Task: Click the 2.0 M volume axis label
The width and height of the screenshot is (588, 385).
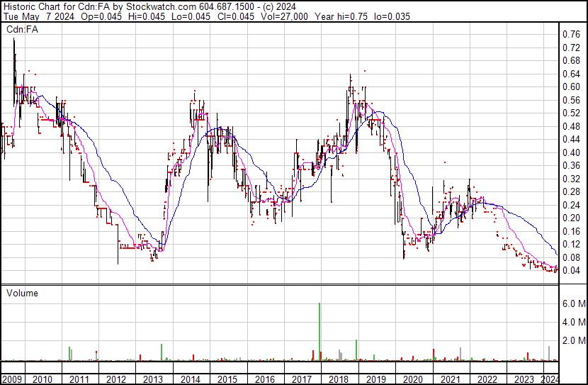Action: [573, 341]
